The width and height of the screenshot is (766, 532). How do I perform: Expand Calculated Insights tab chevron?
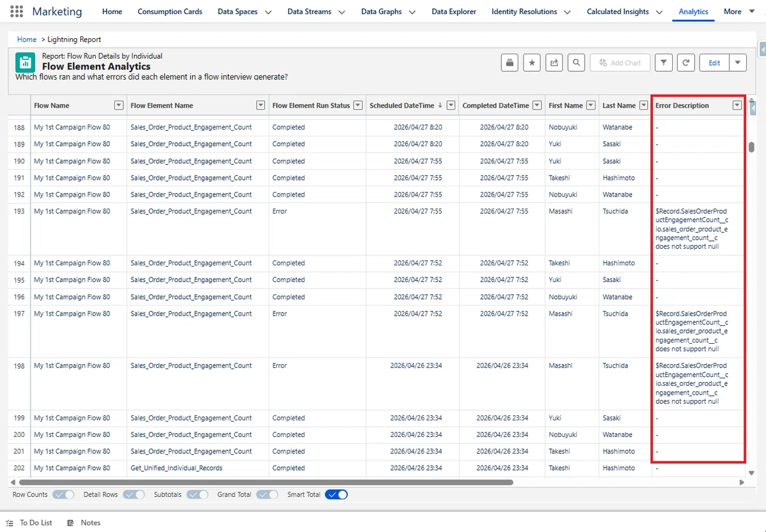[x=659, y=12]
